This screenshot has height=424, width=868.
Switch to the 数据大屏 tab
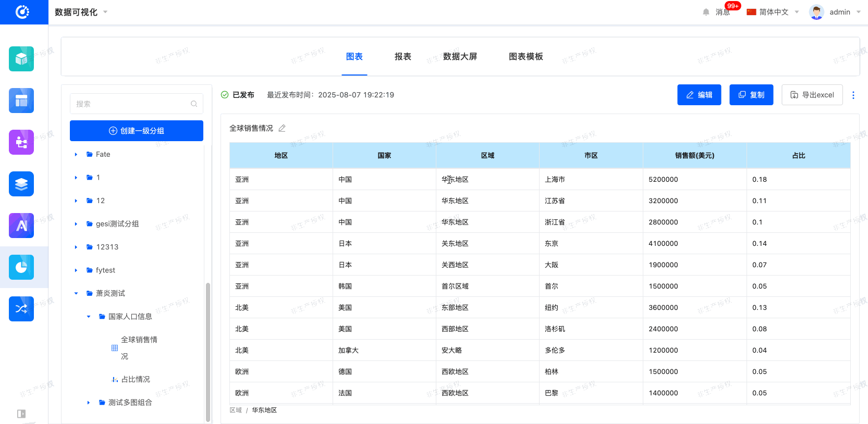[460, 56]
